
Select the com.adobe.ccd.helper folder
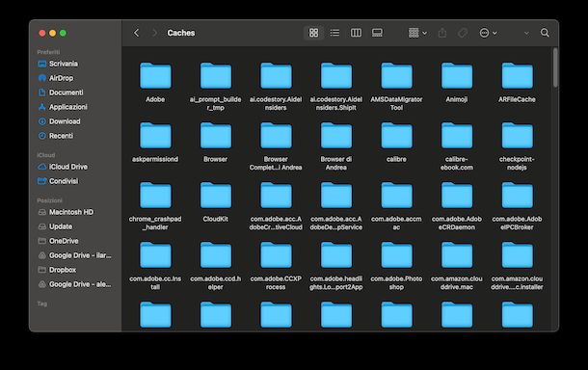216,255
